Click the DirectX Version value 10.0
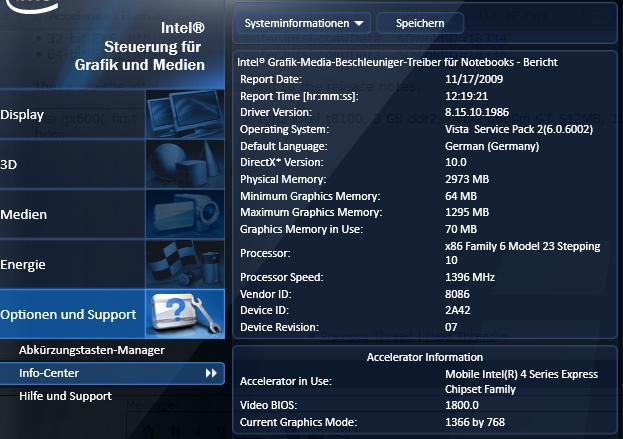 coord(456,162)
